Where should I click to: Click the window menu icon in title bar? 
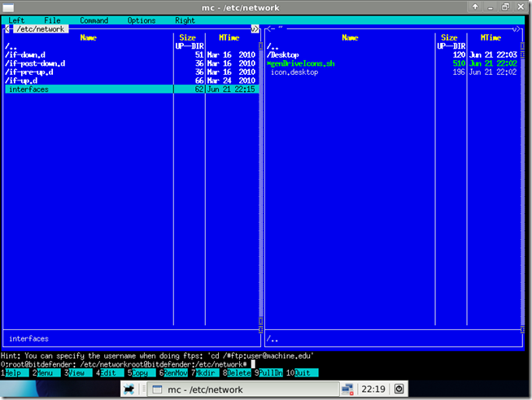coord(8,7)
